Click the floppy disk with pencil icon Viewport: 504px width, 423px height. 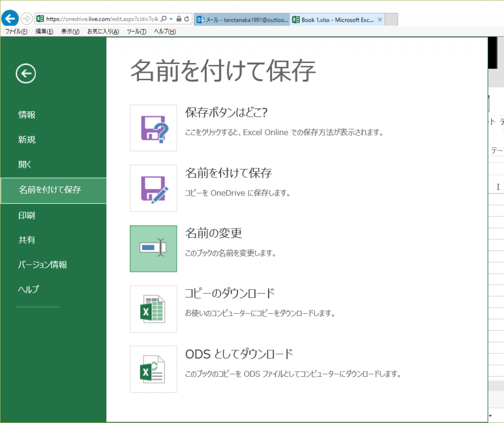click(x=154, y=188)
